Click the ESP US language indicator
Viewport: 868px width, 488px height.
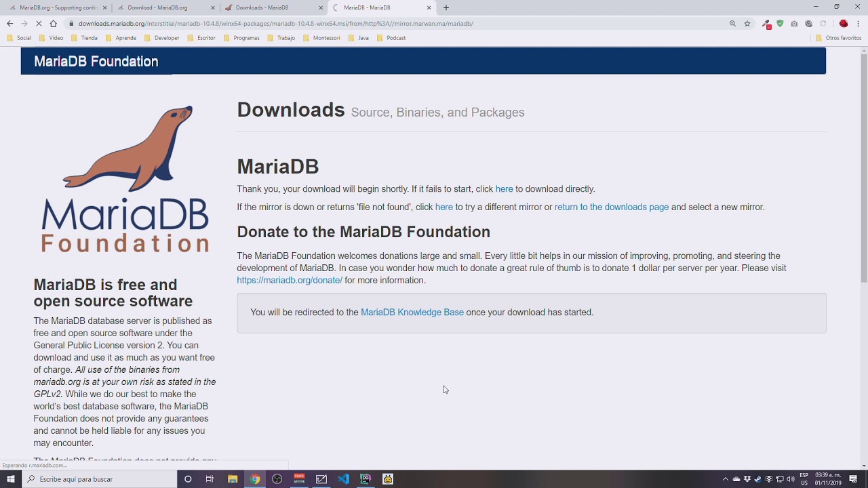[804, 479]
